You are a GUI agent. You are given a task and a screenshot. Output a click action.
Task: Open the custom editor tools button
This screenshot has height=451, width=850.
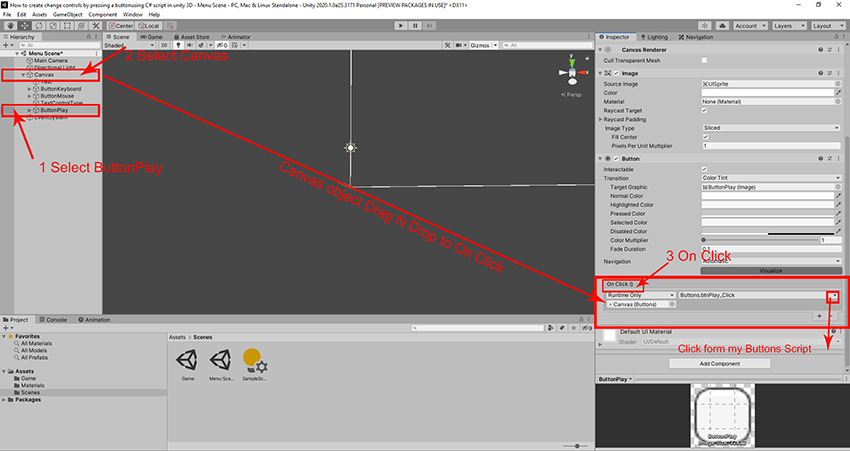(95, 25)
